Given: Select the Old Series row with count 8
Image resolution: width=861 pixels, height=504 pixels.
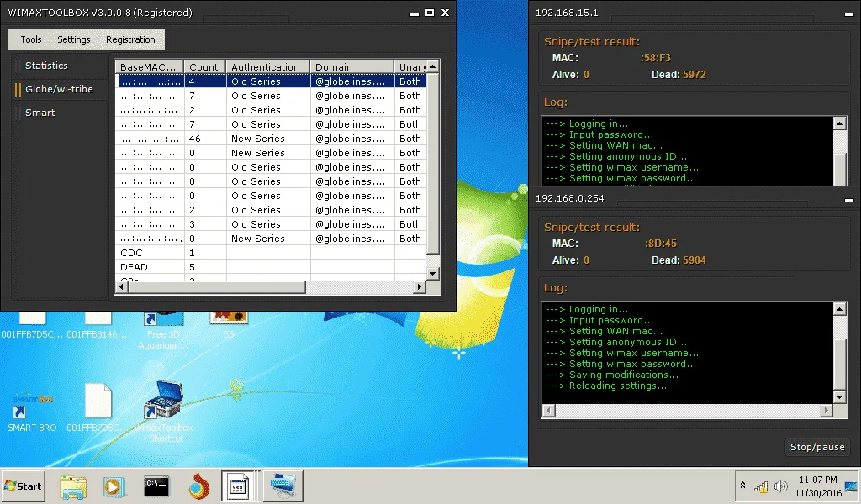Looking at the screenshot, I should (x=272, y=181).
